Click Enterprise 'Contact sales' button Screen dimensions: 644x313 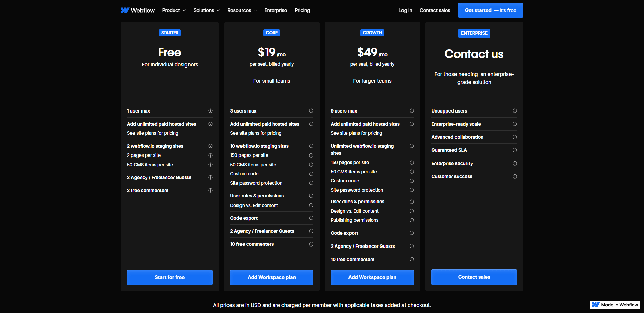coord(474,277)
